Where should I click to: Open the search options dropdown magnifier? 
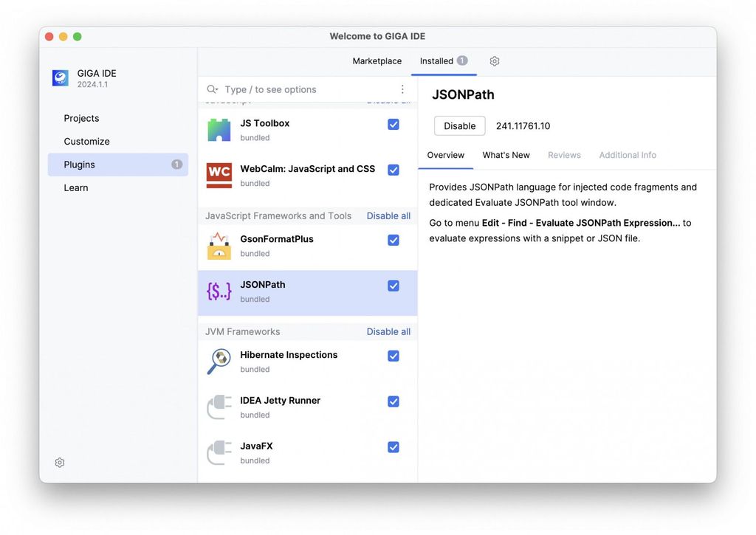pos(213,89)
